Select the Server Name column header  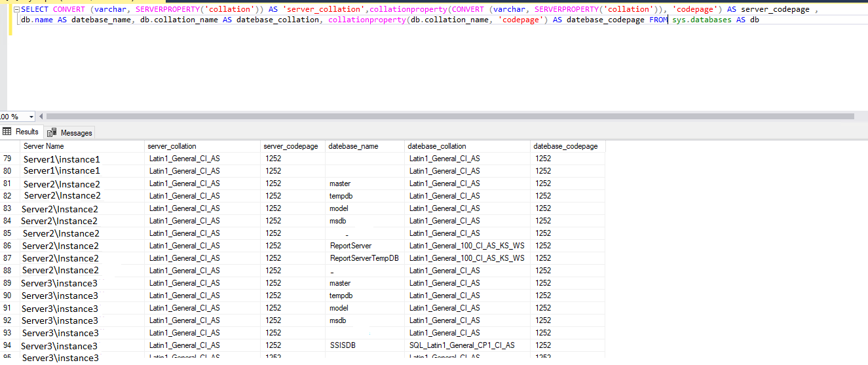tap(83, 146)
